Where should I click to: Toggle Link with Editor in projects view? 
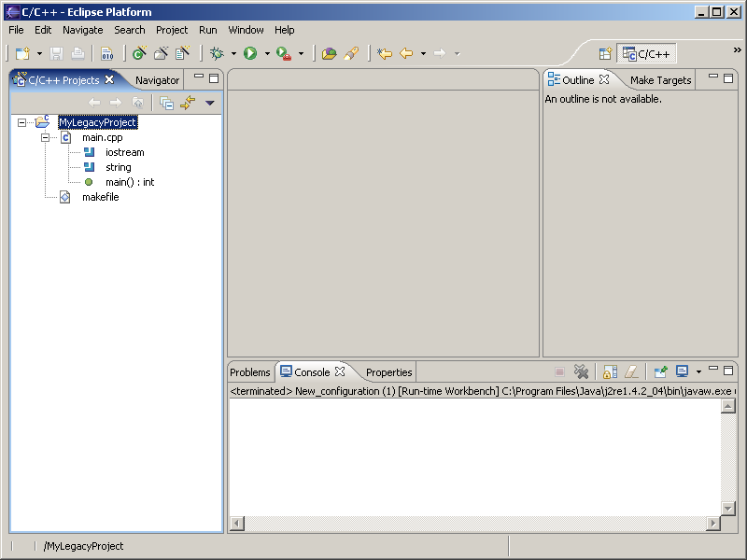tap(188, 103)
